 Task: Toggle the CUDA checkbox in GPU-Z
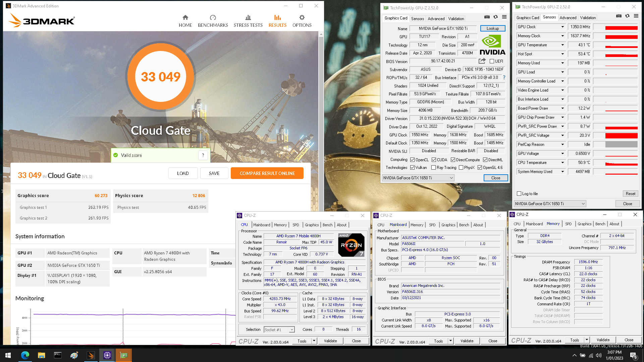(x=434, y=160)
